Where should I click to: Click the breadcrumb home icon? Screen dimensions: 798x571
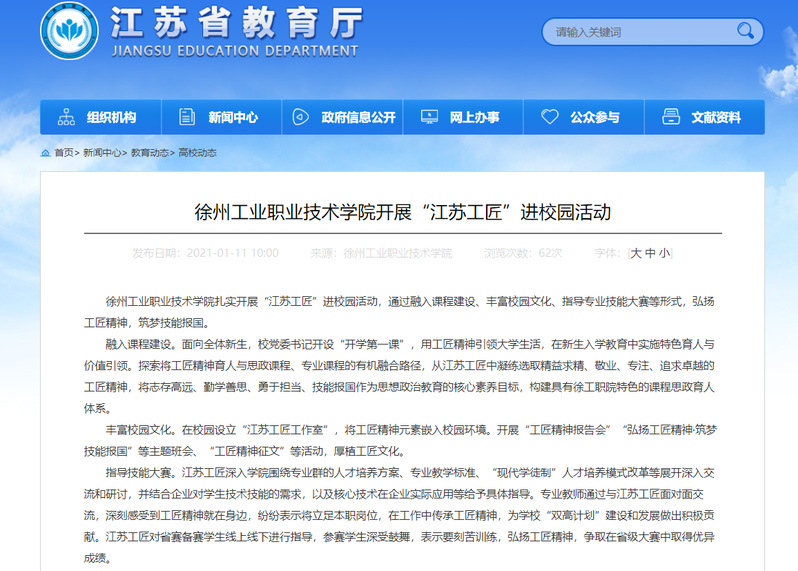46,153
